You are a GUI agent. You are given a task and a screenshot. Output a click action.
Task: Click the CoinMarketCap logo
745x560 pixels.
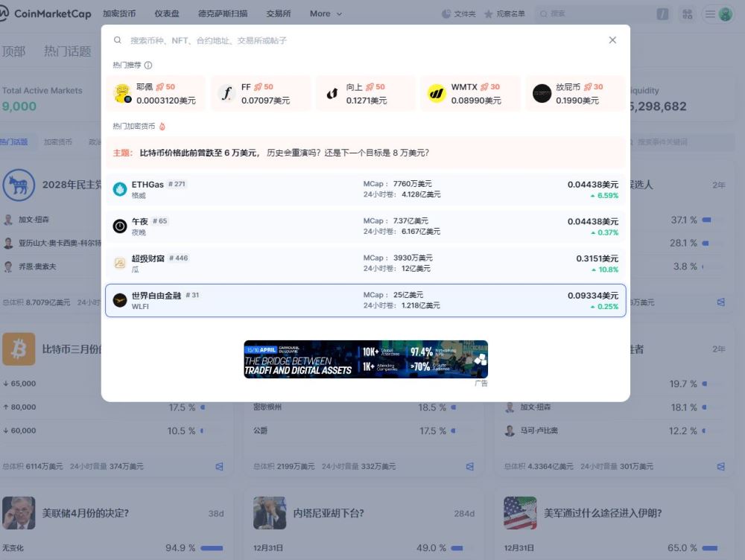pos(45,13)
